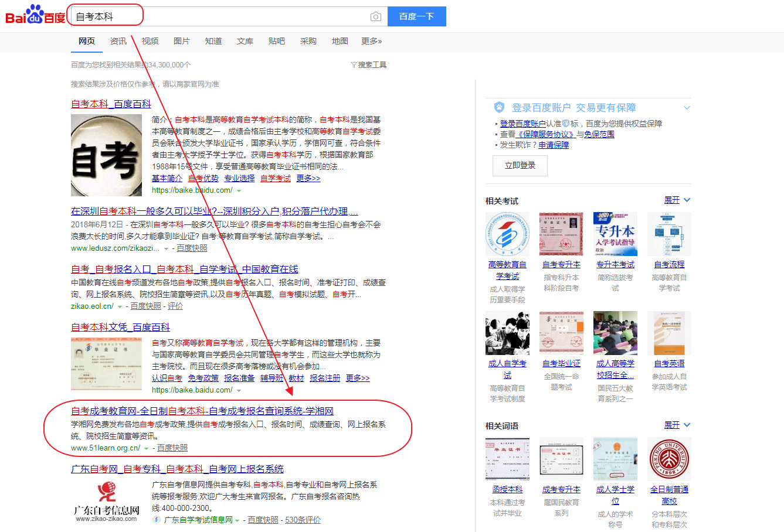Open related term 函授本科
The height and width of the screenshot is (532, 784).
click(x=507, y=490)
